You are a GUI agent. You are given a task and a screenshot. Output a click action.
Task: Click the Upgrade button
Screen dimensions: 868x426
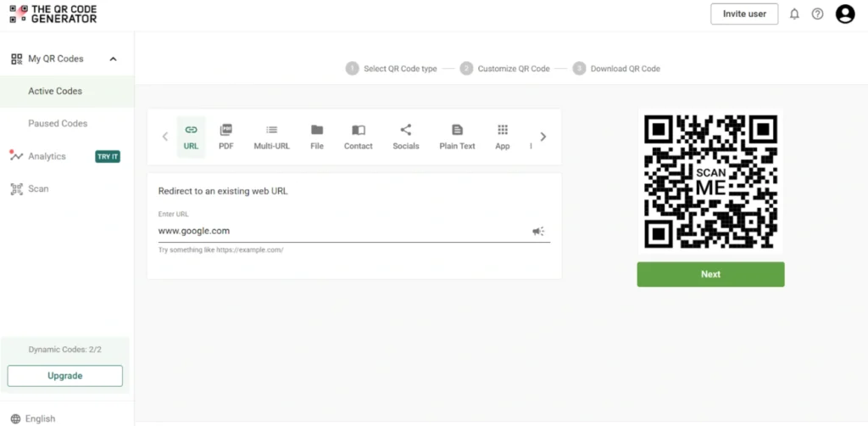pos(64,376)
